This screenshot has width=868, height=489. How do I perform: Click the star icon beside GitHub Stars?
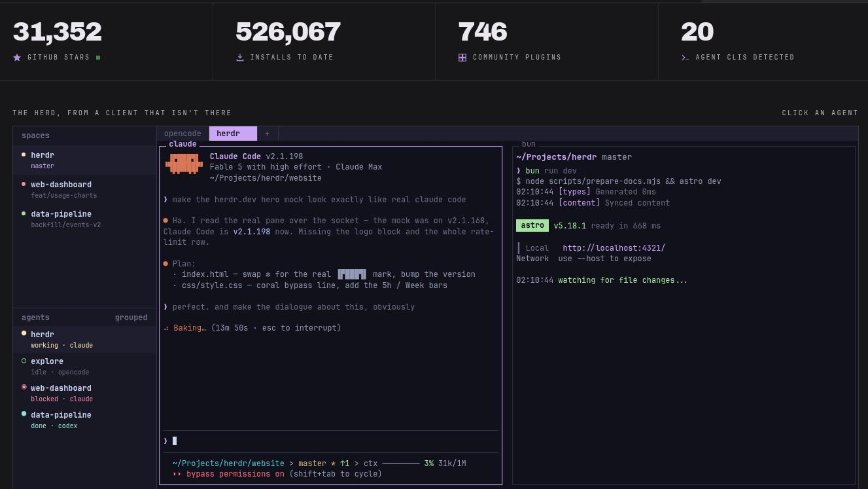pyautogui.click(x=17, y=58)
